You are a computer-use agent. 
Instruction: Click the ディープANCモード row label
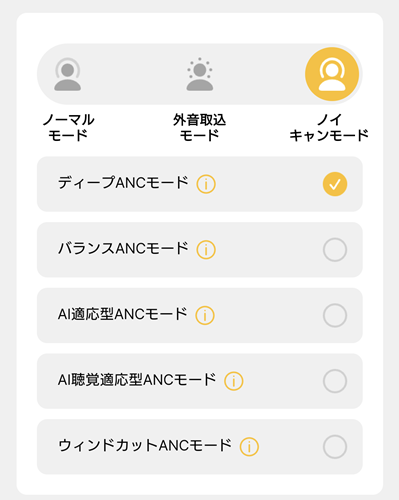123,183
